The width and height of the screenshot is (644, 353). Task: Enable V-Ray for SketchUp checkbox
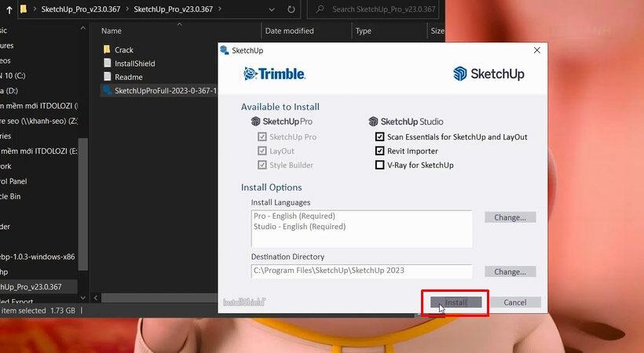(x=380, y=165)
